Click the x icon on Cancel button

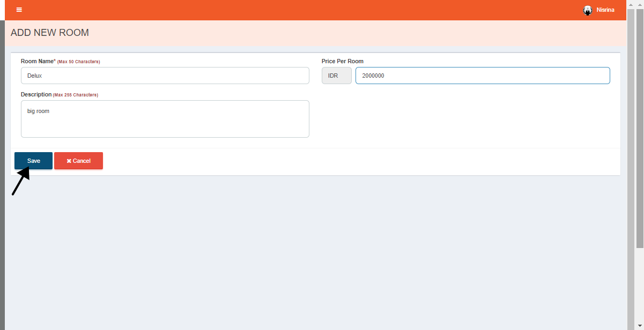[x=69, y=161]
